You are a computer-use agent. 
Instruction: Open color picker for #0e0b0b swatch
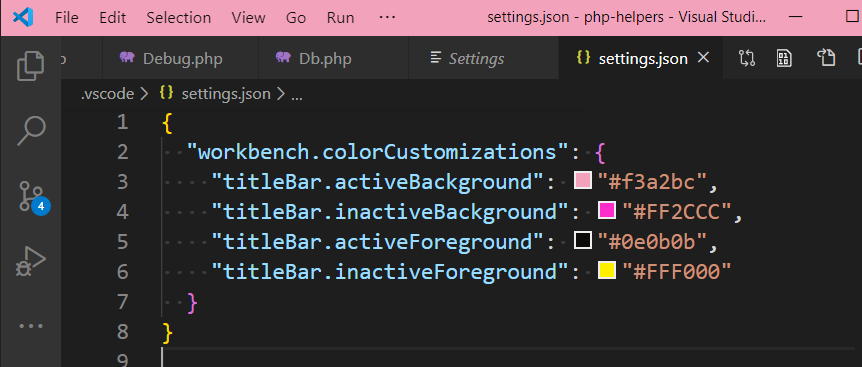583,241
